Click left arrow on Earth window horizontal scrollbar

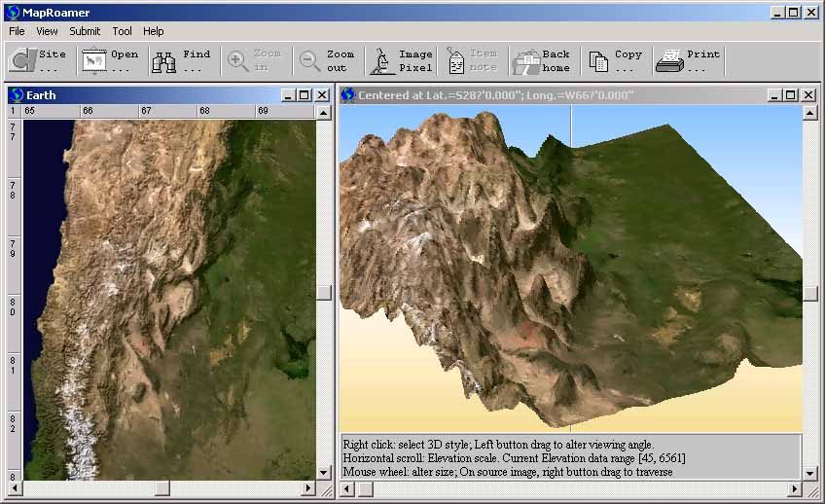pos(15,488)
